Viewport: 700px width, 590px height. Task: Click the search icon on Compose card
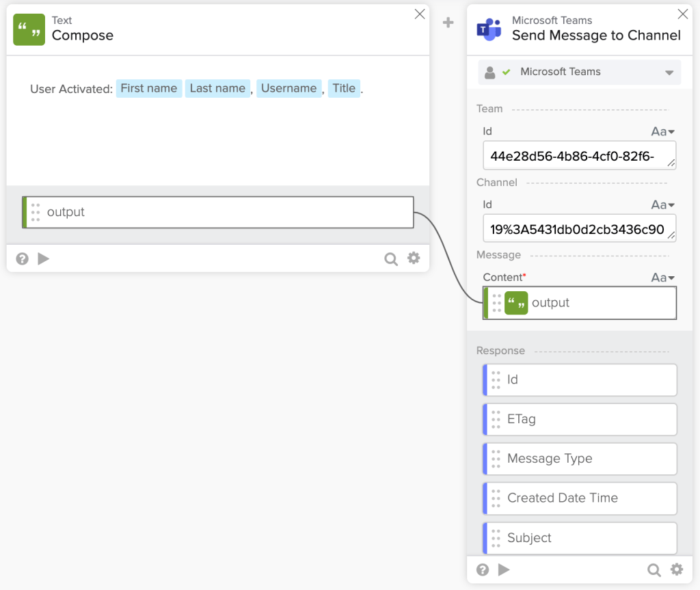pyautogui.click(x=390, y=258)
